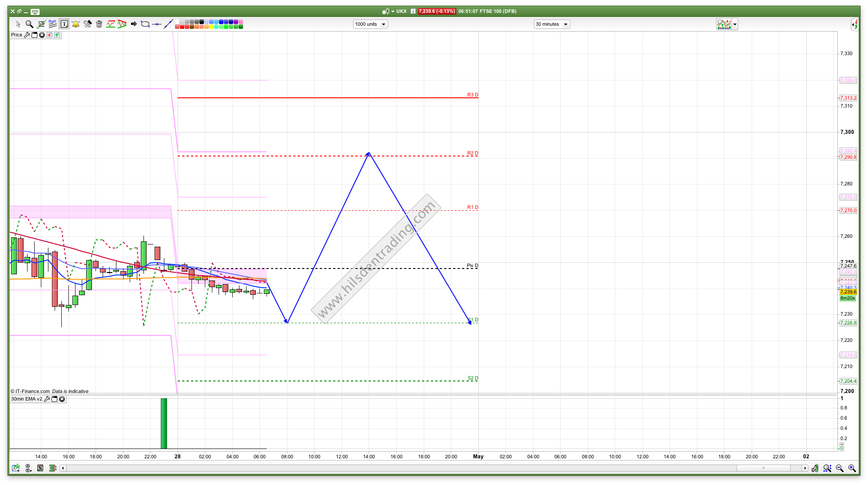Open the 1000 units dropdown
This screenshot has height=485, width=868.
[370, 24]
